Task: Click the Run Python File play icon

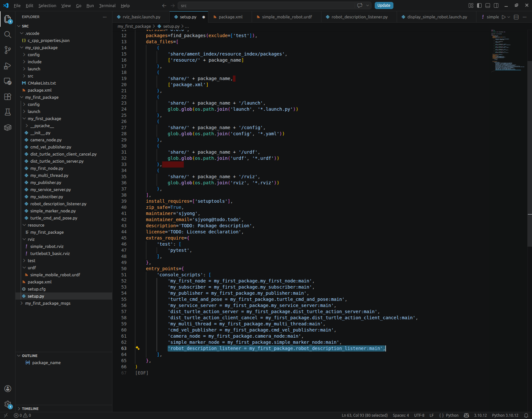Action: click(x=504, y=17)
